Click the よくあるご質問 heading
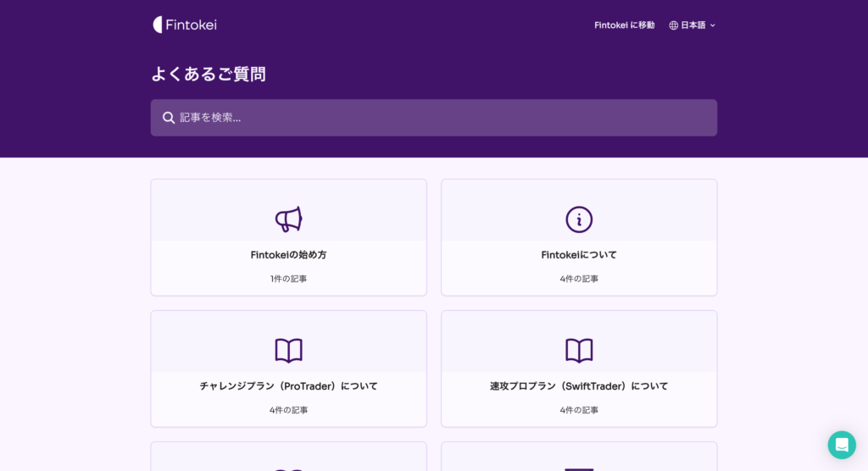Viewport: 868px width, 471px height. tap(209, 74)
